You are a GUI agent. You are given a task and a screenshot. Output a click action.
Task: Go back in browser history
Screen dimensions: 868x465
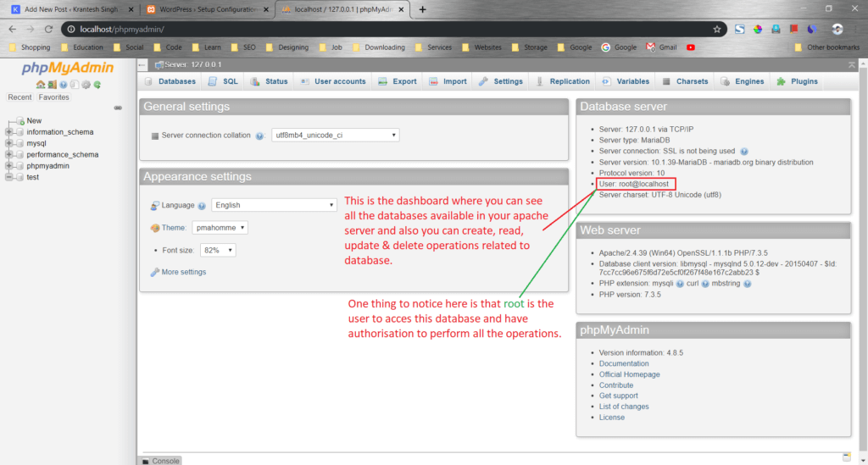13,30
